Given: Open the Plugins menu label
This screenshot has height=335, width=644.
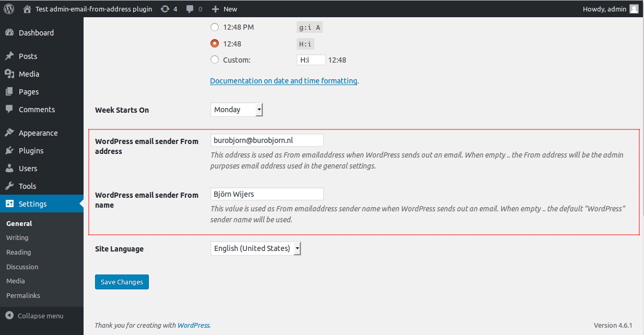Looking at the screenshot, I should point(31,150).
